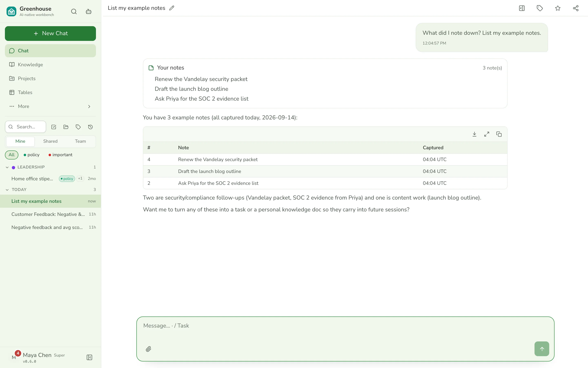The height and width of the screenshot is (368, 588).
Task: Open the Tables section
Action: (x=50, y=92)
